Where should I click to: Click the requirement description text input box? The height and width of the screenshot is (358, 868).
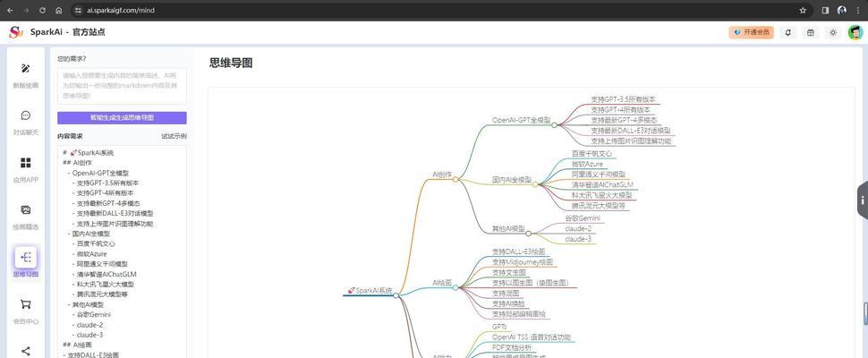tap(122, 86)
